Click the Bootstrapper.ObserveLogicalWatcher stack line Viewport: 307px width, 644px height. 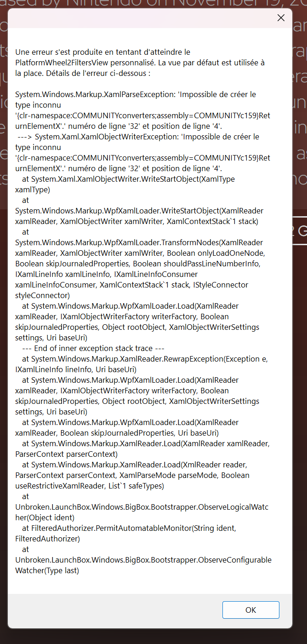click(x=142, y=507)
